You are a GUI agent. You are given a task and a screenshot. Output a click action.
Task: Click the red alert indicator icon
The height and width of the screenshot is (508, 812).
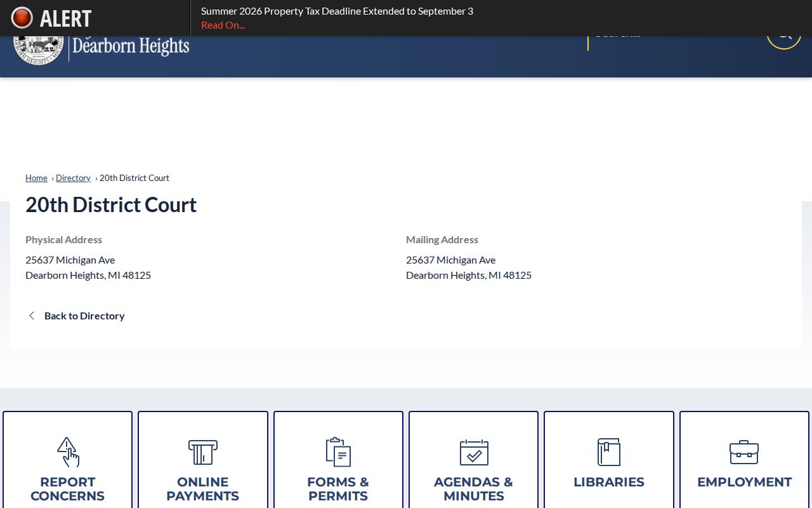pos(22,18)
